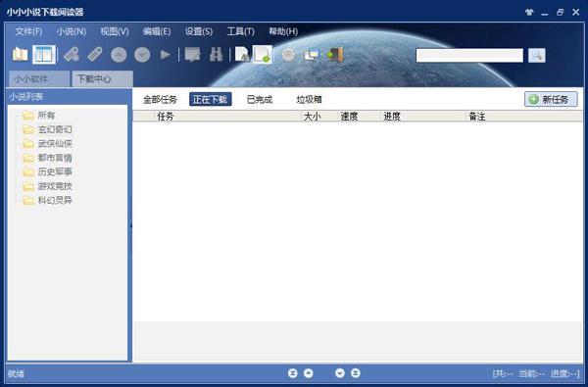588x387 pixels.
Task: Click the 大小 column header
Action: (x=319, y=117)
